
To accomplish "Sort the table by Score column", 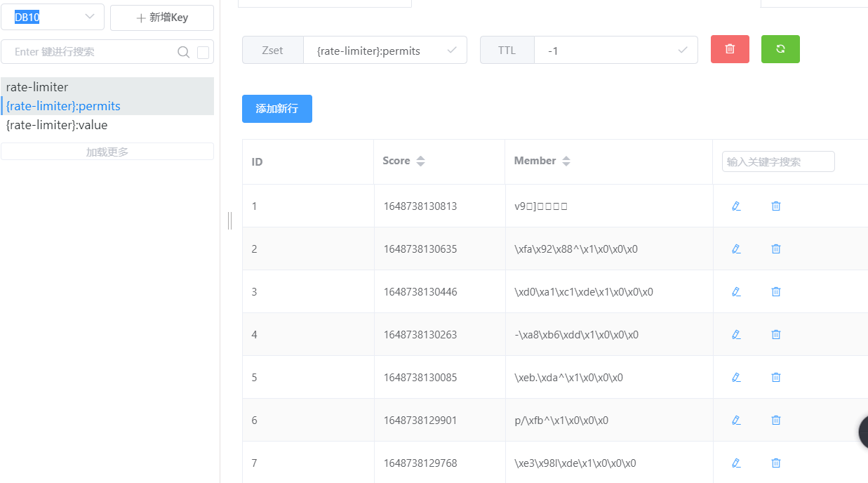I will 420,161.
